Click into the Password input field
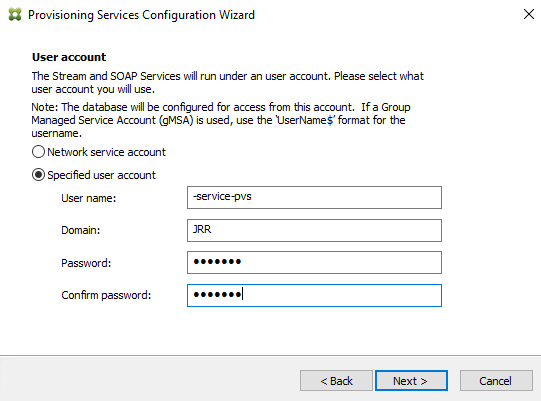 [314, 263]
